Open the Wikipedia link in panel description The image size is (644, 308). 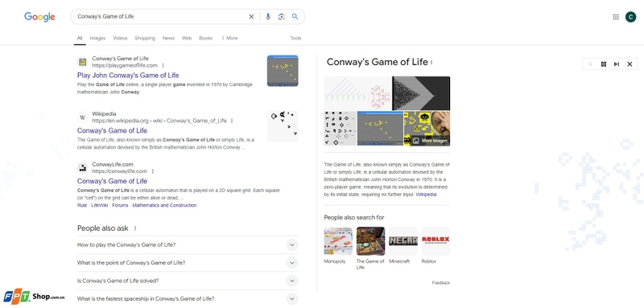coord(426,195)
